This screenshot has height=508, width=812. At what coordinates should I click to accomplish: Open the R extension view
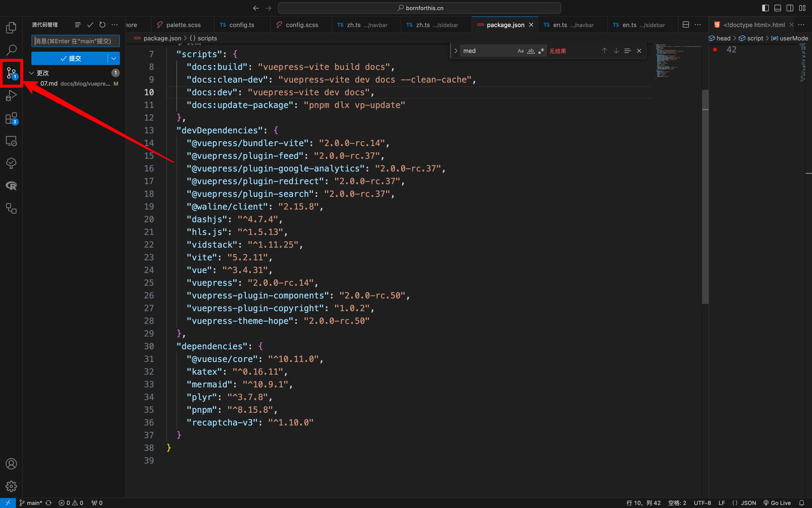(x=11, y=186)
